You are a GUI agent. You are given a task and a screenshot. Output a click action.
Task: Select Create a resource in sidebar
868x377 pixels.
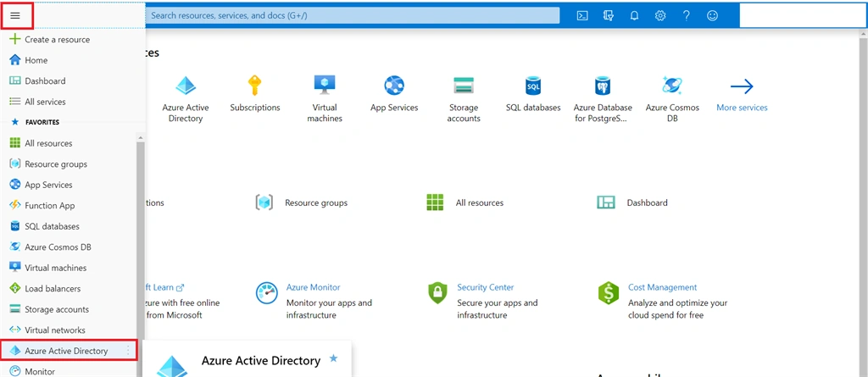pyautogui.click(x=57, y=40)
